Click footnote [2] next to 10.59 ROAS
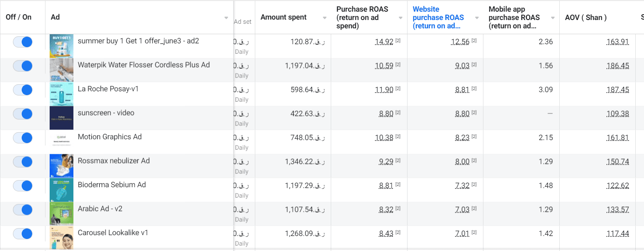 (398, 65)
